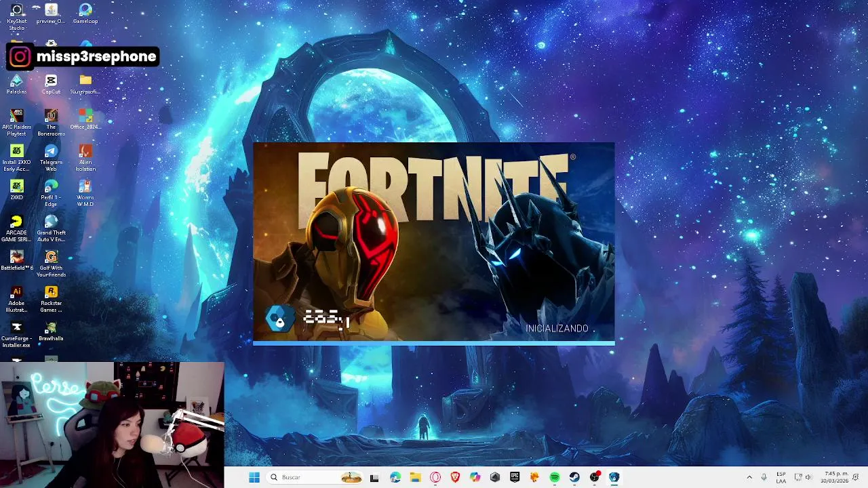Image resolution: width=868 pixels, height=488 pixels.
Task: Show hidden system tray icons
Action: pyautogui.click(x=749, y=477)
